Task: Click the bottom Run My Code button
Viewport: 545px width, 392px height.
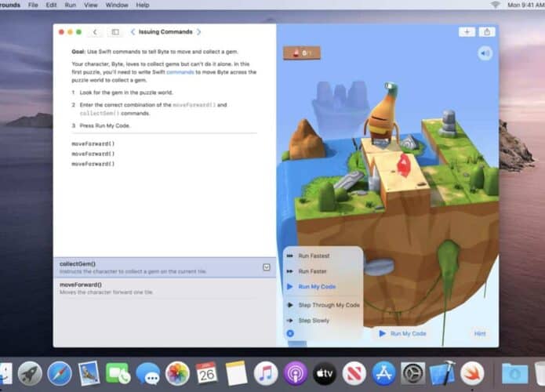Action: pos(402,334)
